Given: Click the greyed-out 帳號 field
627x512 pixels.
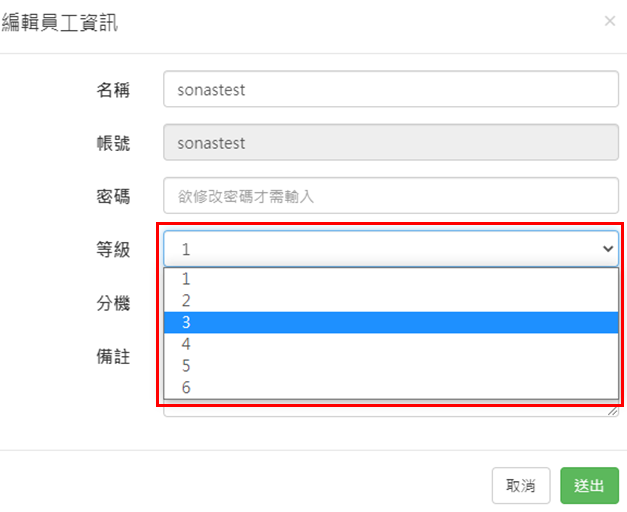Looking at the screenshot, I should [x=391, y=143].
